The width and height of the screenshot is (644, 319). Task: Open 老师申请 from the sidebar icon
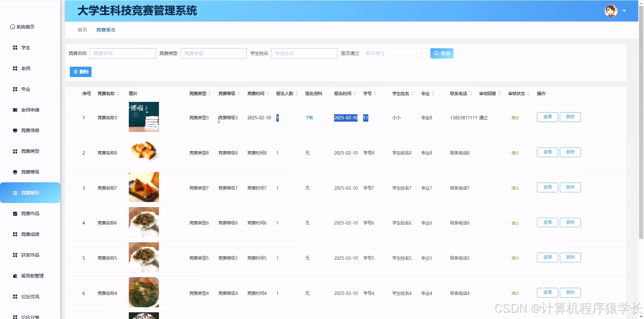(15, 110)
